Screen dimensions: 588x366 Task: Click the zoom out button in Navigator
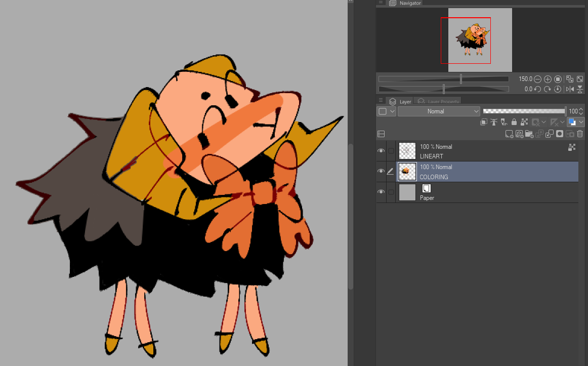click(537, 79)
